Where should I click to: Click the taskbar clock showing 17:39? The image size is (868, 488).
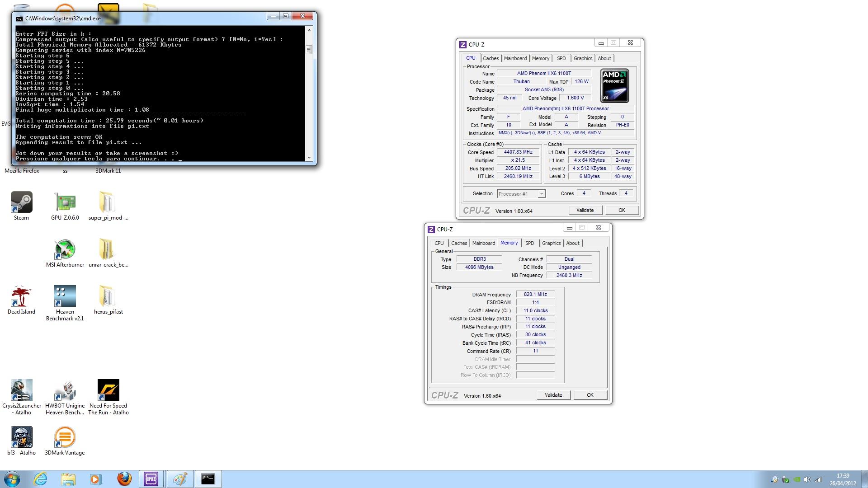pyautogui.click(x=843, y=479)
